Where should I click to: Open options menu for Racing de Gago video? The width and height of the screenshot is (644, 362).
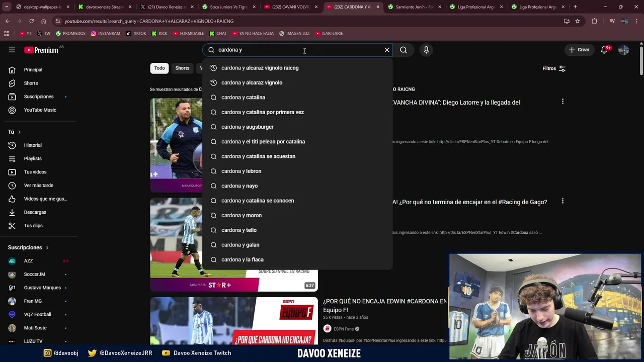(x=562, y=202)
